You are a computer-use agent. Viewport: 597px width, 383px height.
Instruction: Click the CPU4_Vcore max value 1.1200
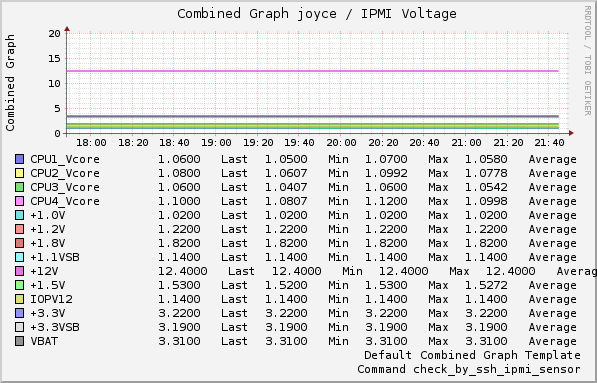pos(386,201)
